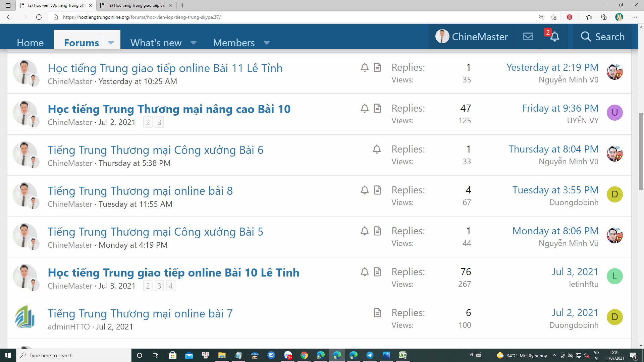Open thread Học tiếng Trung Thương mại nâng cao Bài 10

169,109
